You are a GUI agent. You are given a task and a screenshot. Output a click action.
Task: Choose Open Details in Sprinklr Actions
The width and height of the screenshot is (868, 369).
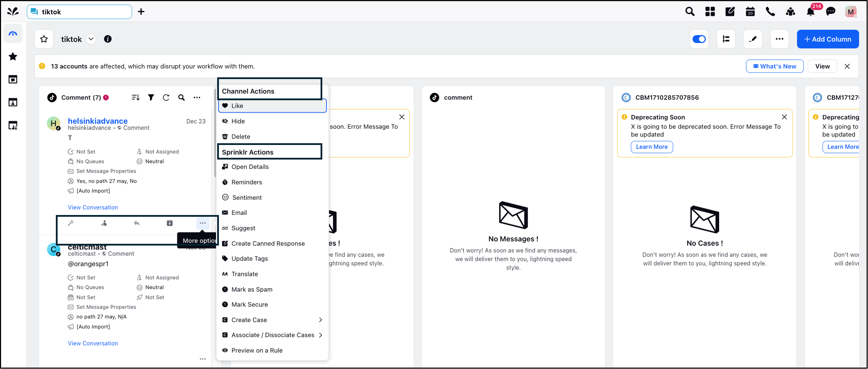click(x=272, y=167)
